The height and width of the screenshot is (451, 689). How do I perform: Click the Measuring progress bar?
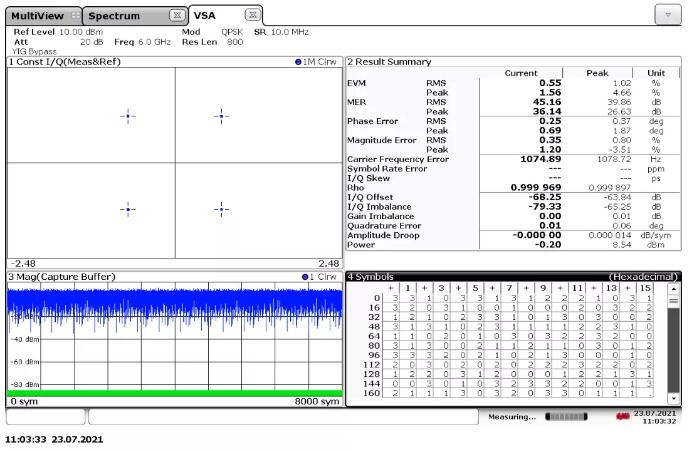coord(566,416)
